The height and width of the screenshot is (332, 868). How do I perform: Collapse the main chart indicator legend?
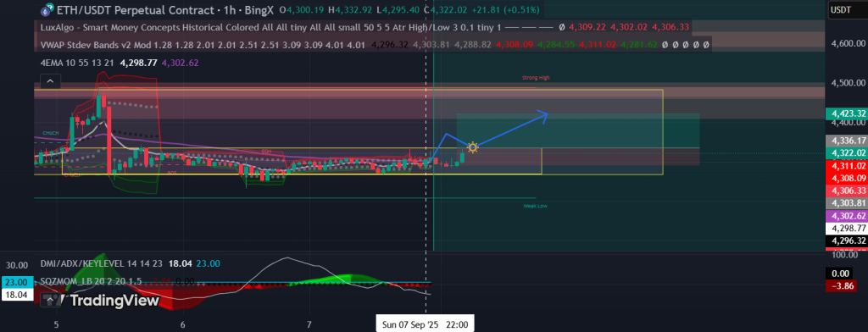pos(50,81)
